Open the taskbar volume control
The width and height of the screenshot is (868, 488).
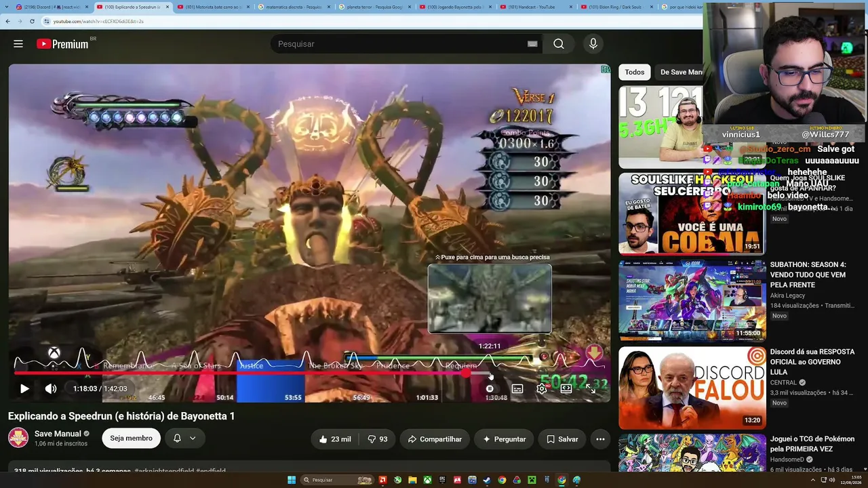tap(832, 480)
